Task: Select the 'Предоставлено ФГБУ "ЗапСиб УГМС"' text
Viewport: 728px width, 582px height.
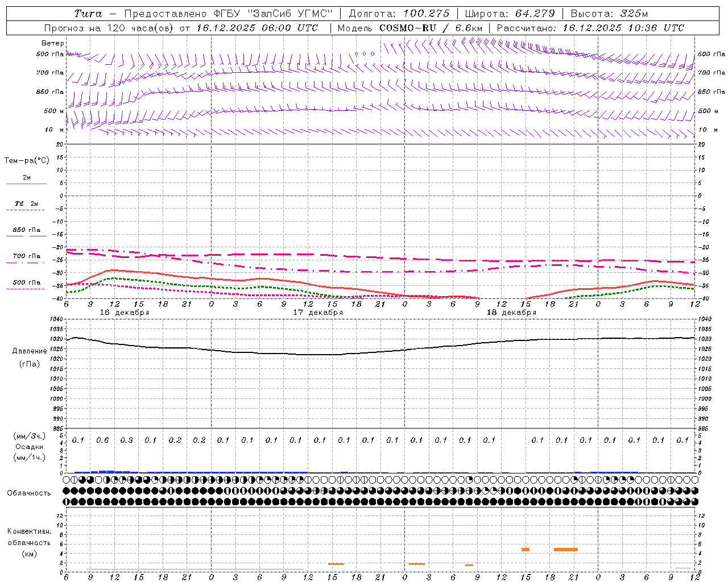Action: coord(228,14)
